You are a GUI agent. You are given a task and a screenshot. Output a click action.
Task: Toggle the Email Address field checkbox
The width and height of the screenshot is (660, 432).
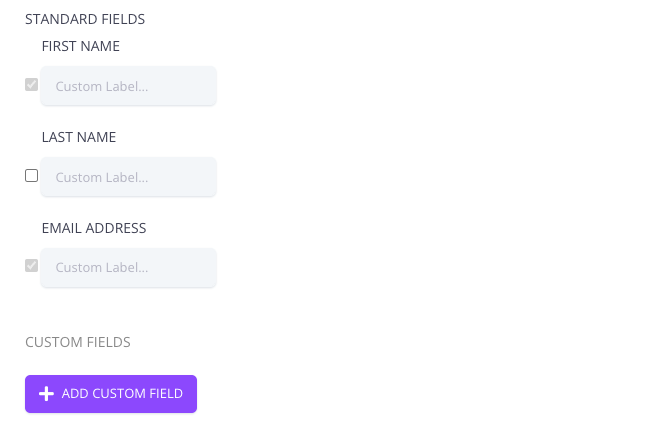[32, 266]
